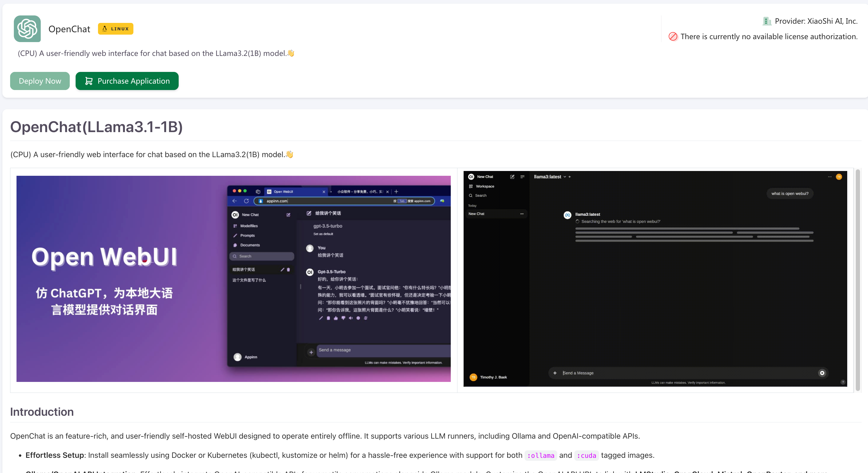Click the Deploy Now button
868x473 pixels.
[40, 81]
